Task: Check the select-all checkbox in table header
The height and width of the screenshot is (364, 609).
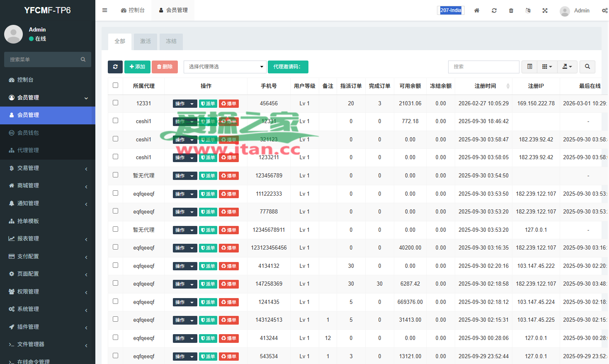Action: pos(116,85)
